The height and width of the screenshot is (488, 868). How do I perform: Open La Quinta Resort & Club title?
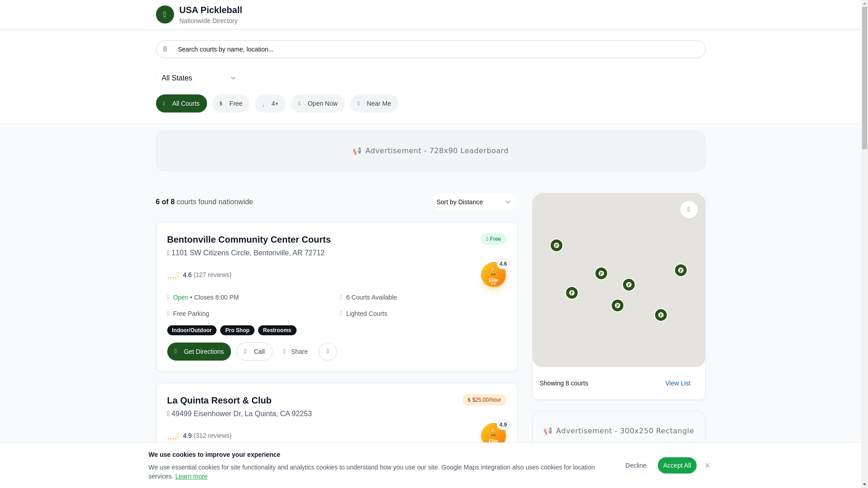(219, 400)
